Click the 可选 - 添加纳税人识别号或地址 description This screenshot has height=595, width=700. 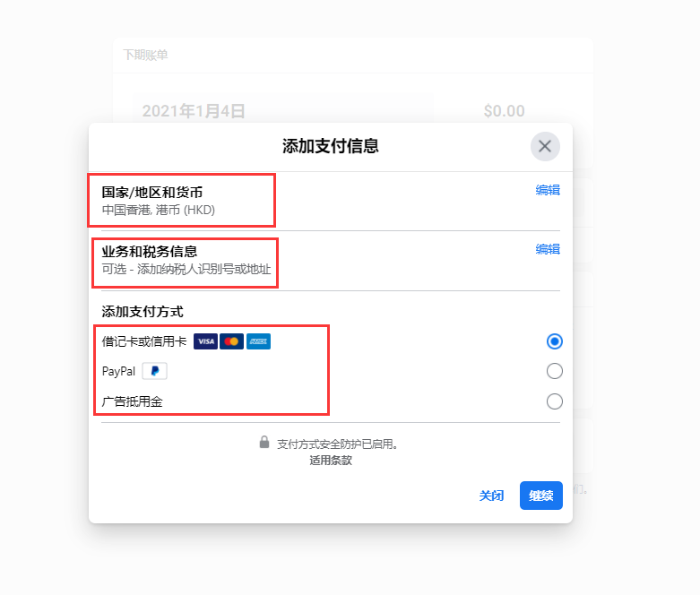click(x=186, y=269)
